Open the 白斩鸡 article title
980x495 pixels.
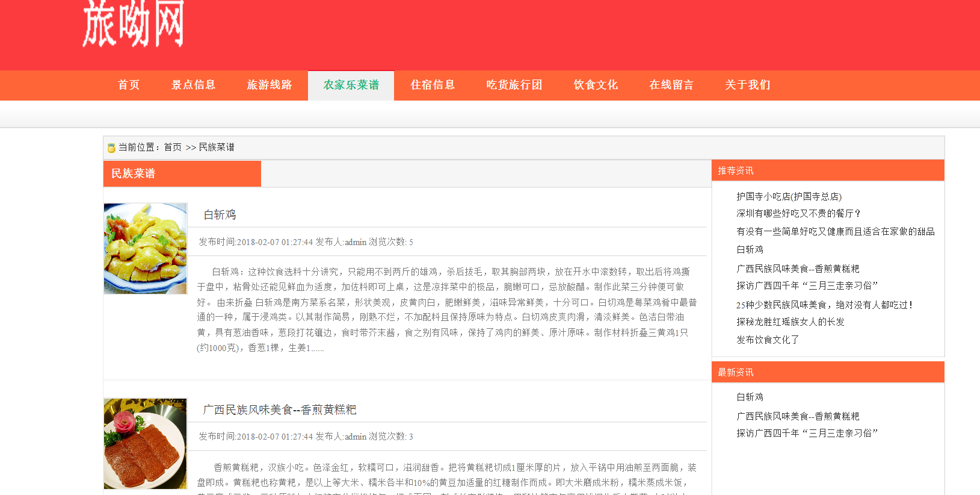pyautogui.click(x=220, y=215)
